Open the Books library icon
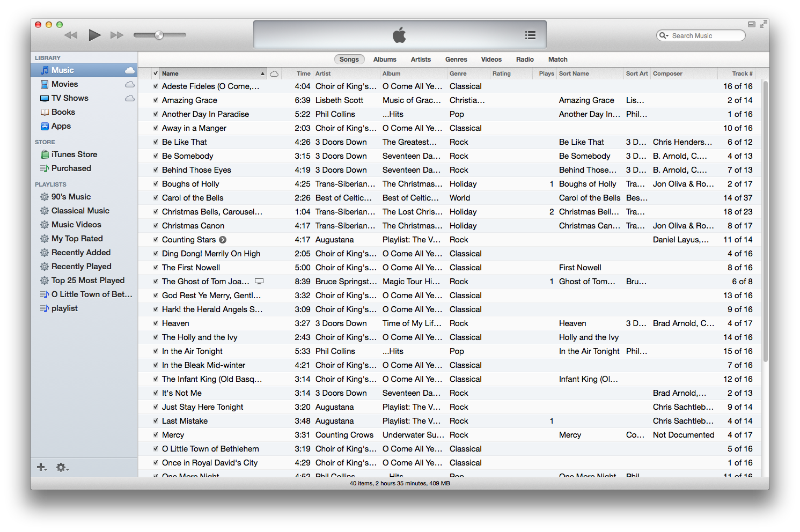Image resolution: width=800 pixels, height=532 pixels. pyautogui.click(x=45, y=112)
